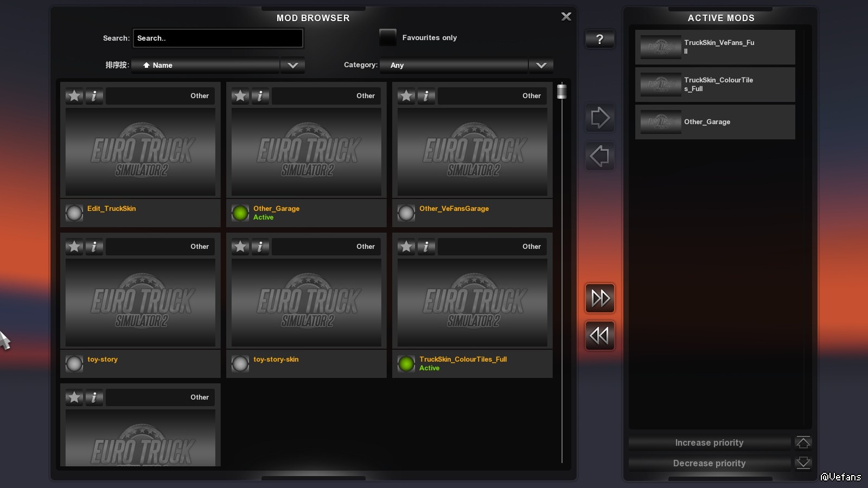Toggle the toy-story activation indicator

click(x=74, y=364)
